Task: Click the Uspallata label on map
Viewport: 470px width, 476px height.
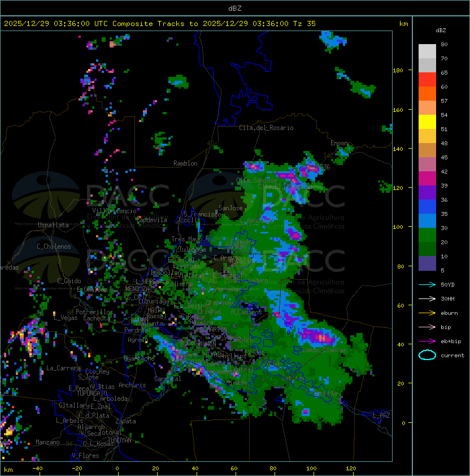Action: (x=53, y=225)
